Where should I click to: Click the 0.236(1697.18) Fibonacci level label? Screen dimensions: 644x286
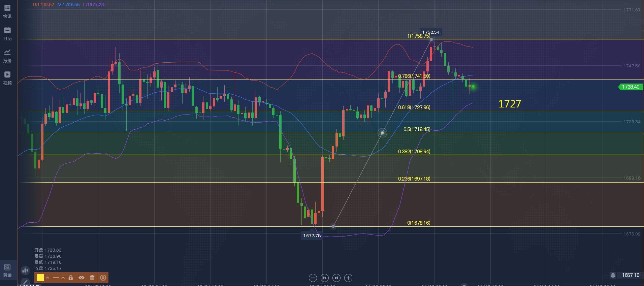click(x=414, y=179)
